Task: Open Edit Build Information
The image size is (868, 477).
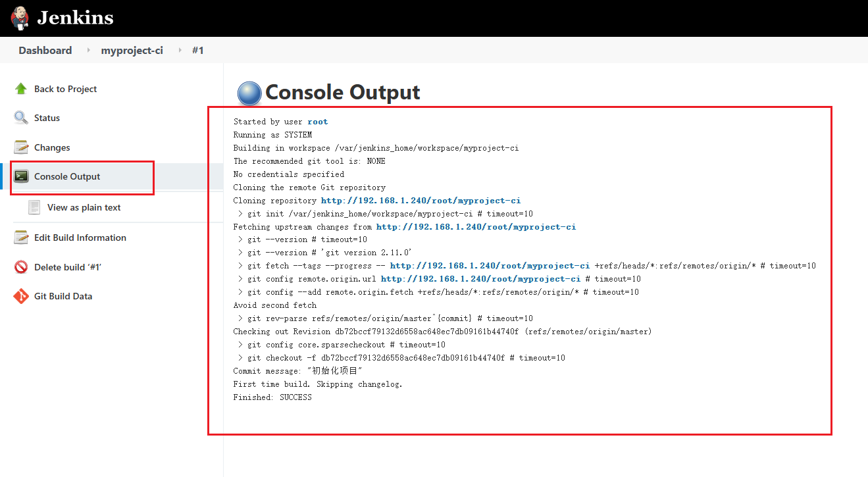Action: coord(80,238)
